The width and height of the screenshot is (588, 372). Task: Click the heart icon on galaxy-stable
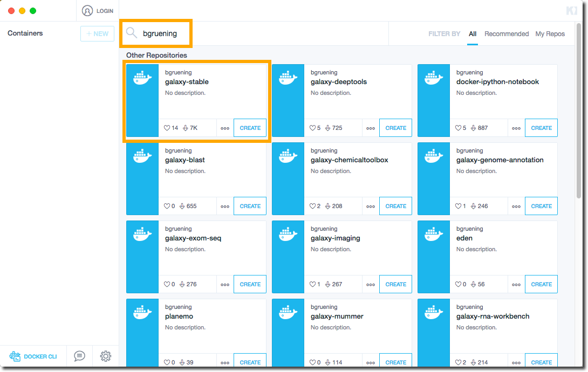(x=167, y=128)
